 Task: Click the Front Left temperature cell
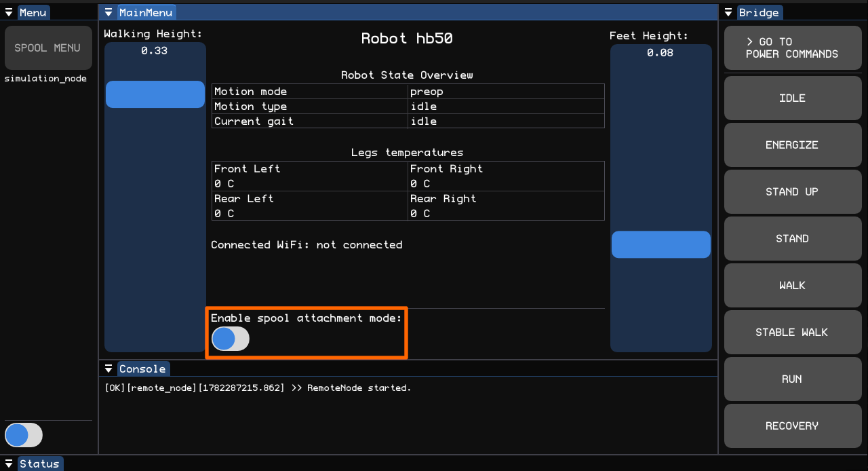[x=310, y=176]
